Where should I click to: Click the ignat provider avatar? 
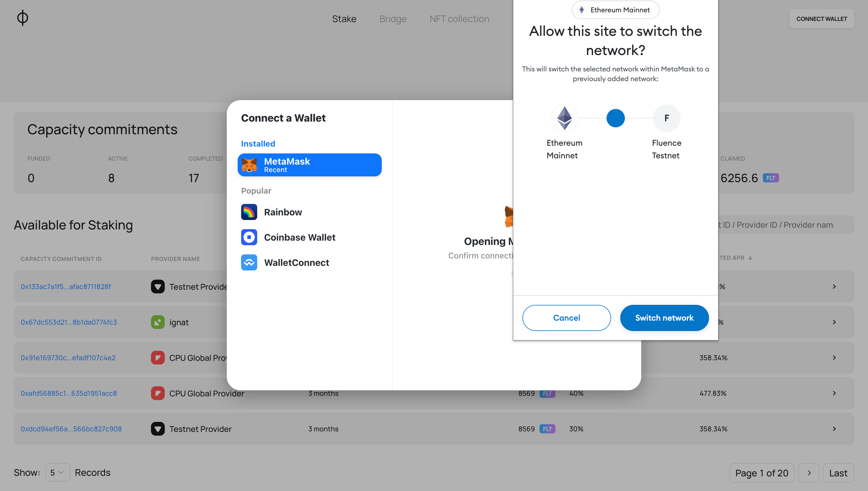coord(158,322)
